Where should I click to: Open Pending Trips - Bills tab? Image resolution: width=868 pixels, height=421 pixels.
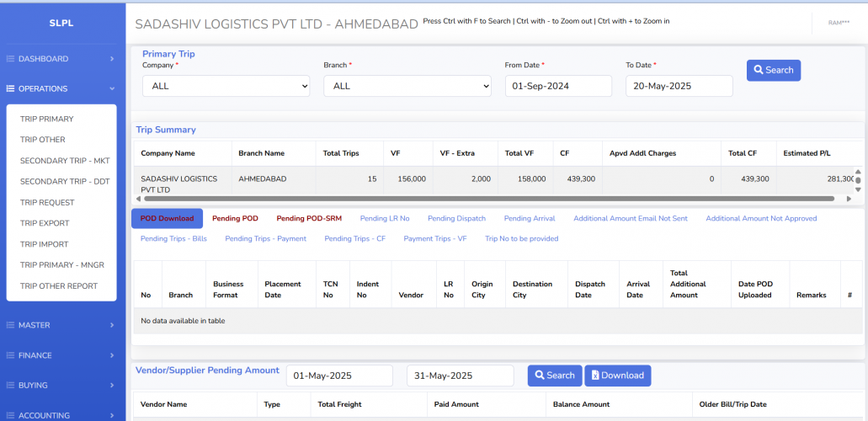[173, 239]
